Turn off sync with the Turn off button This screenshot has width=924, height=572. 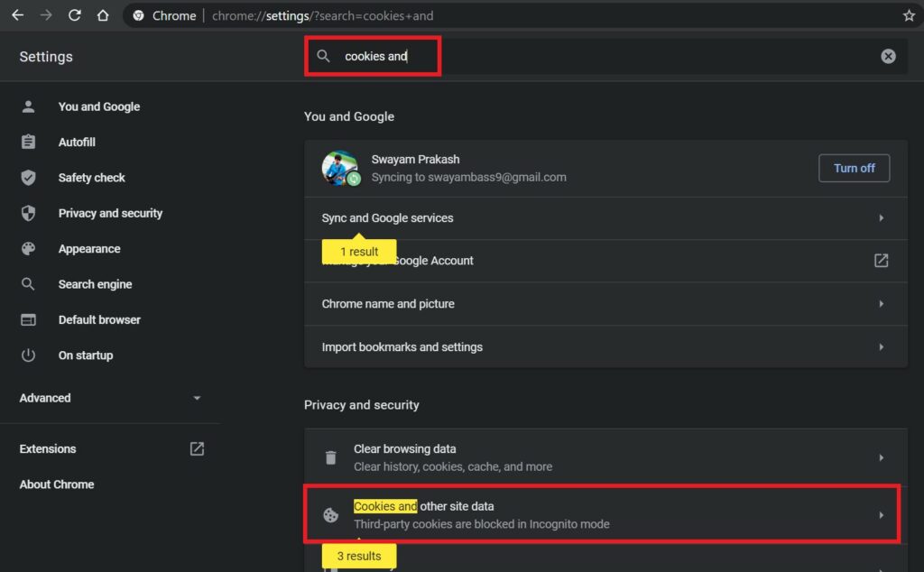coord(854,168)
